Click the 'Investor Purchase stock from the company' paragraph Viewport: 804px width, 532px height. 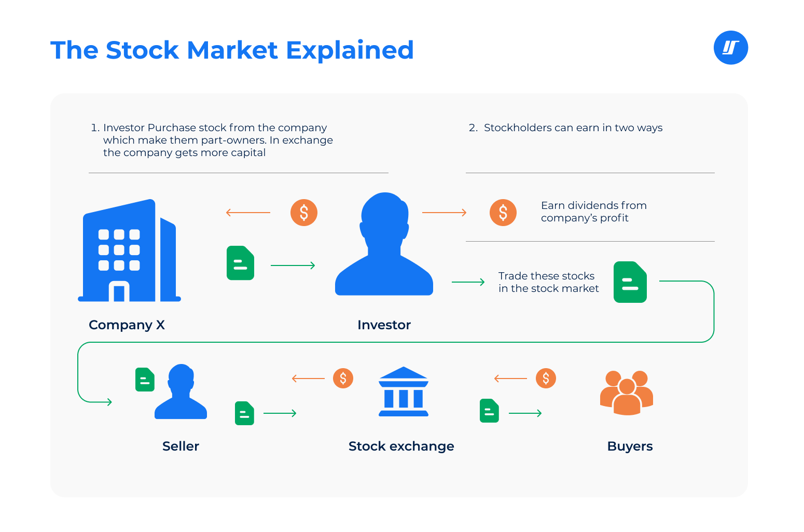pyautogui.click(x=212, y=140)
